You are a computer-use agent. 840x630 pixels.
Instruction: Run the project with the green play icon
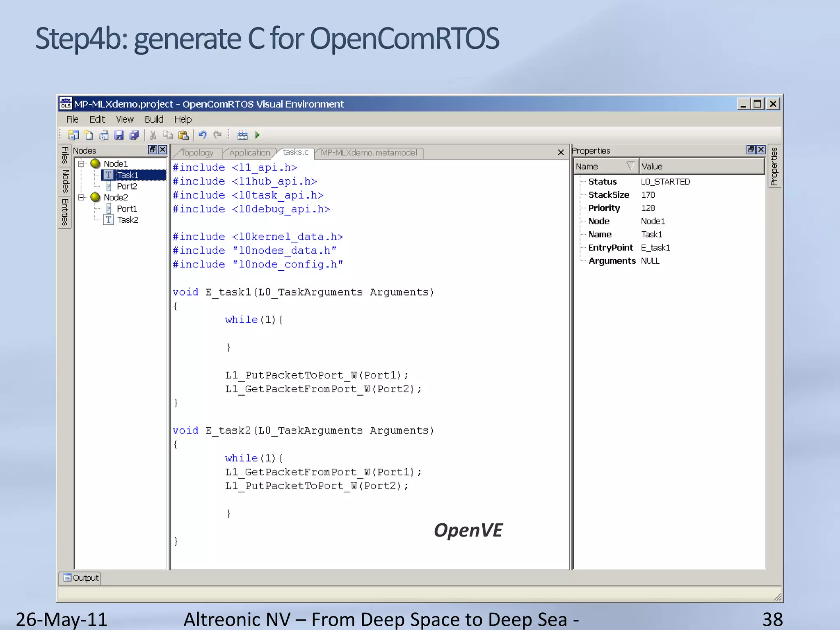click(258, 135)
